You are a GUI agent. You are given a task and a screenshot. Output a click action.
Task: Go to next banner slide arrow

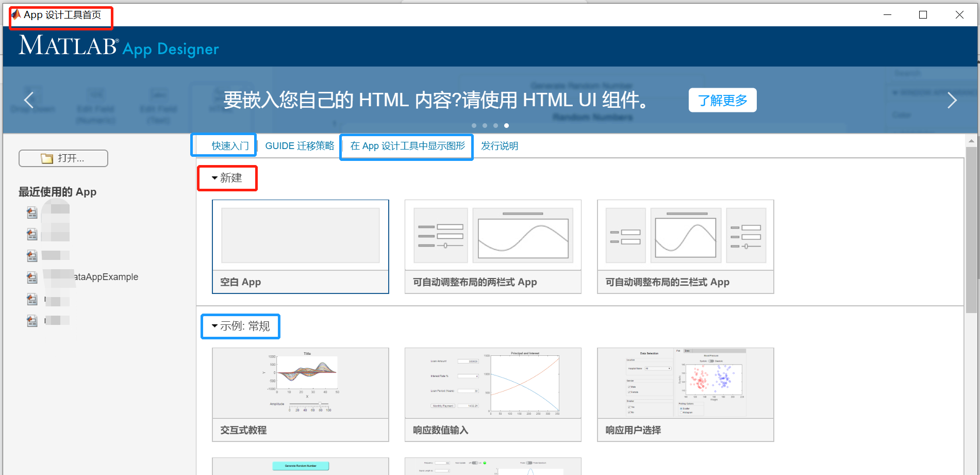[952, 100]
